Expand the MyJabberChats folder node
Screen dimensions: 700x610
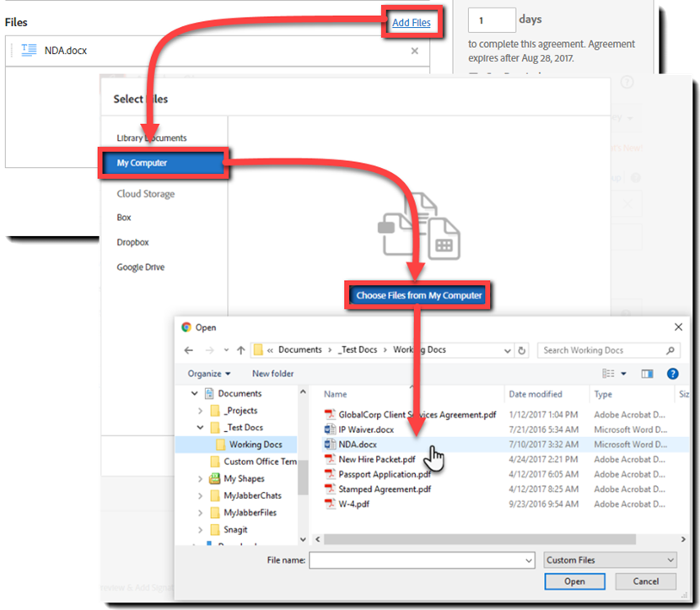(200, 496)
